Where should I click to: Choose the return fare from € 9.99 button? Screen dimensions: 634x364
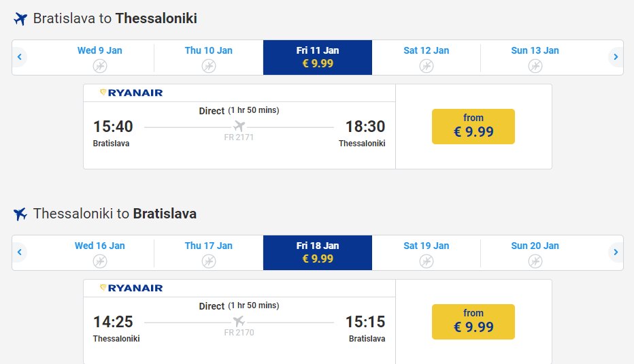(x=473, y=322)
